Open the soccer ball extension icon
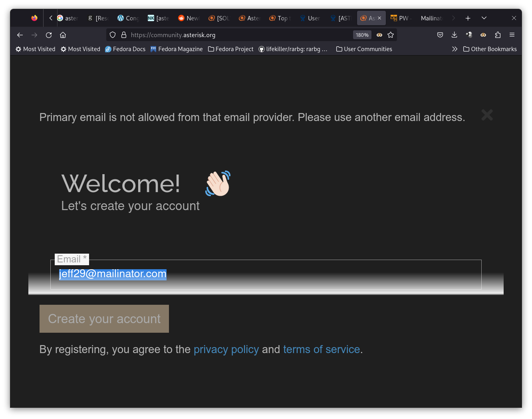 [469, 35]
